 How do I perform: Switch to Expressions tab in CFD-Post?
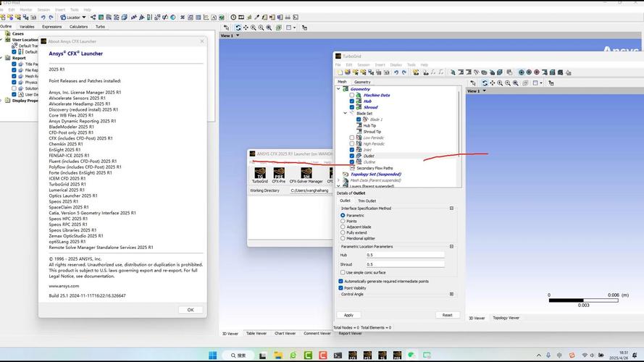pos(51,27)
